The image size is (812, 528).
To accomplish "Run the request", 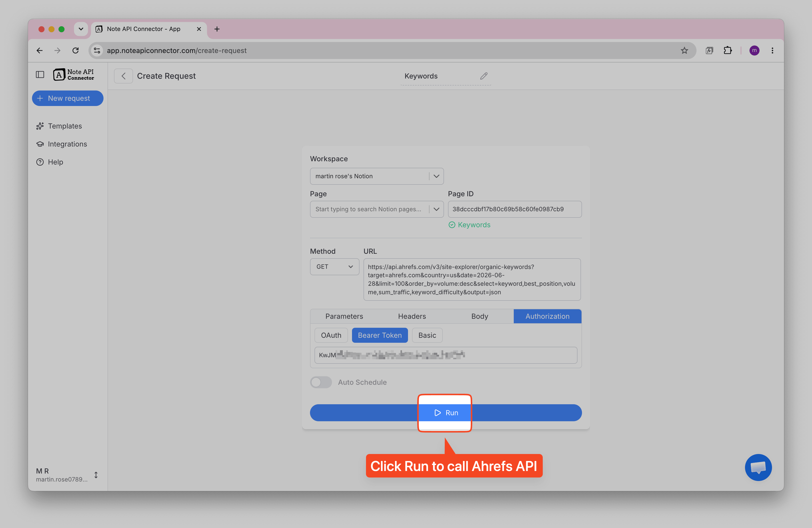I will (x=445, y=413).
